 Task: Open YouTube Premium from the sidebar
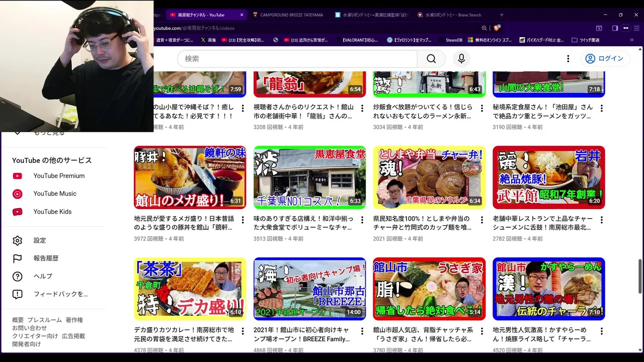tap(59, 176)
